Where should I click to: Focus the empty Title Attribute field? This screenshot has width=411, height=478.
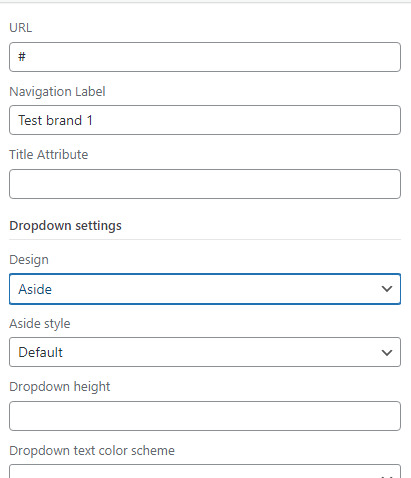click(205, 184)
